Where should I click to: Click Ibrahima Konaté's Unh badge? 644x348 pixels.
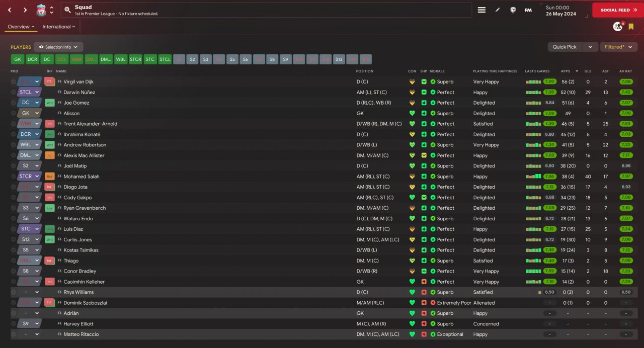tap(49, 134)
